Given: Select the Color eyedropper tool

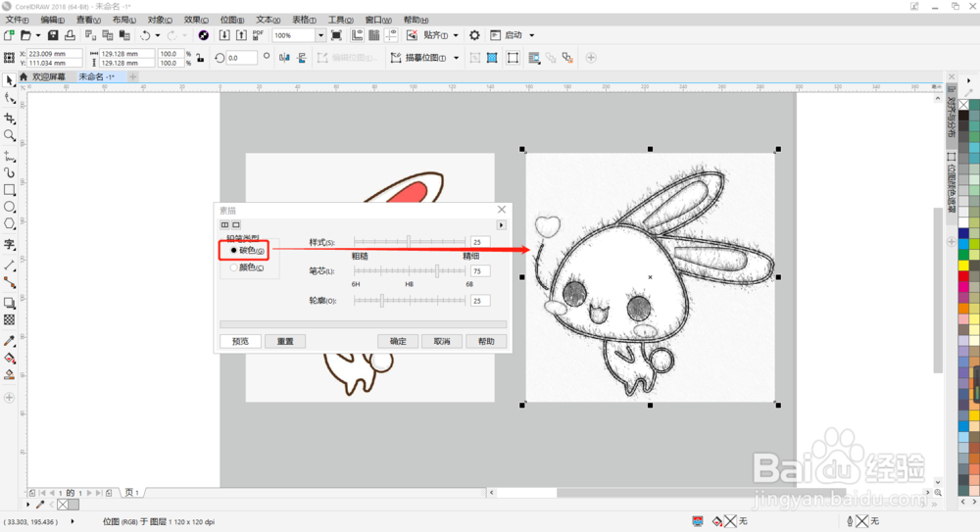Looking at the screenshot, I should point(10,341).
